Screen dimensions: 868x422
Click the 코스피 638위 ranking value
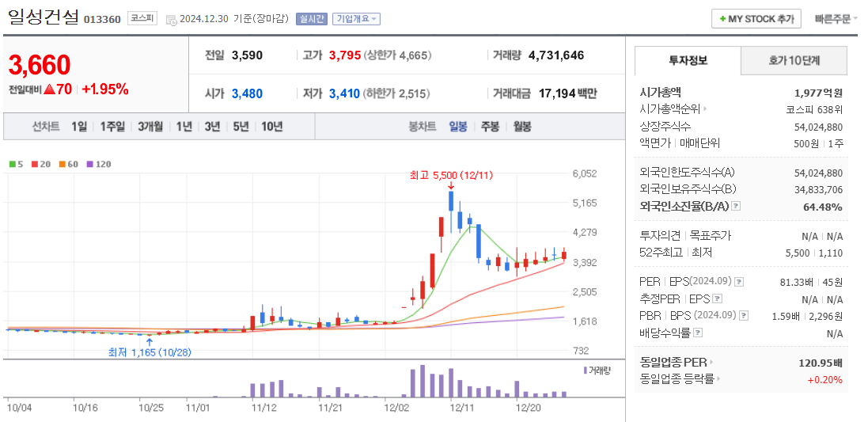814,109
